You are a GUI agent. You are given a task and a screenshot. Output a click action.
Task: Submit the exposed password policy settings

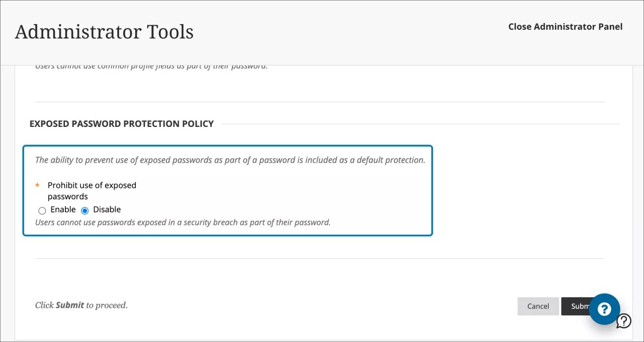tap(580, 306)
